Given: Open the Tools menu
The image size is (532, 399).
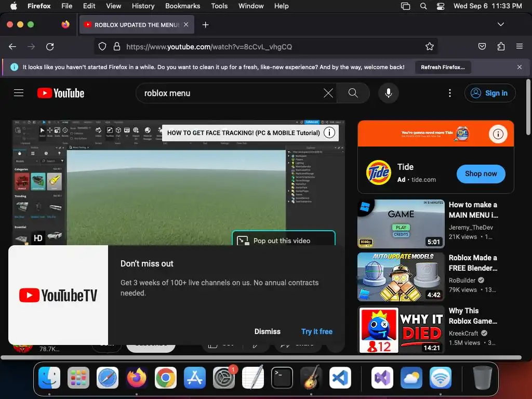Looking at the screenshot, I should point(219,6).
